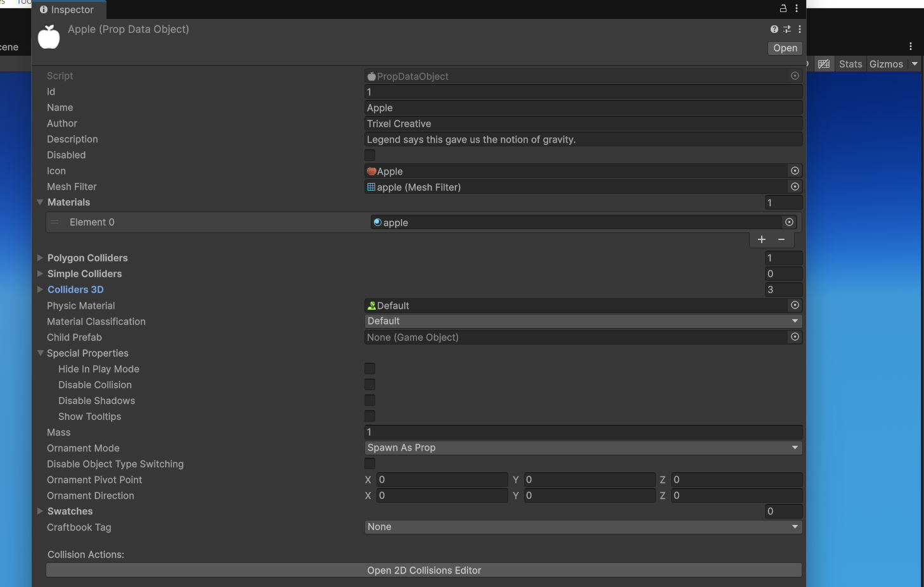
Task: Open the Scene view three-dot menu above Gizmos
Action: click(x=911, y=46)
